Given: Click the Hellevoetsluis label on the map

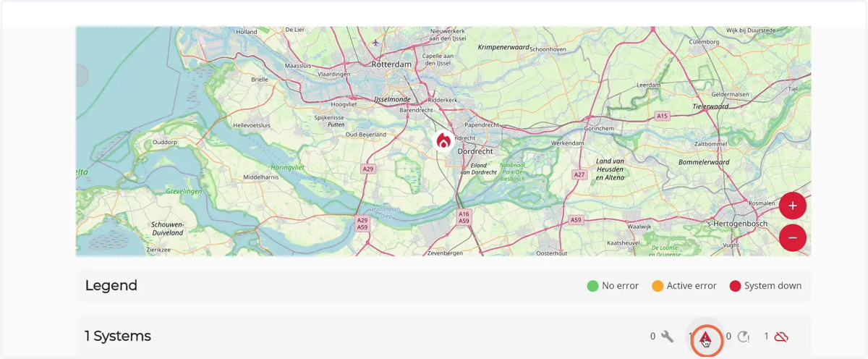Looking at the screenshot, I should [x=252, y=125].
